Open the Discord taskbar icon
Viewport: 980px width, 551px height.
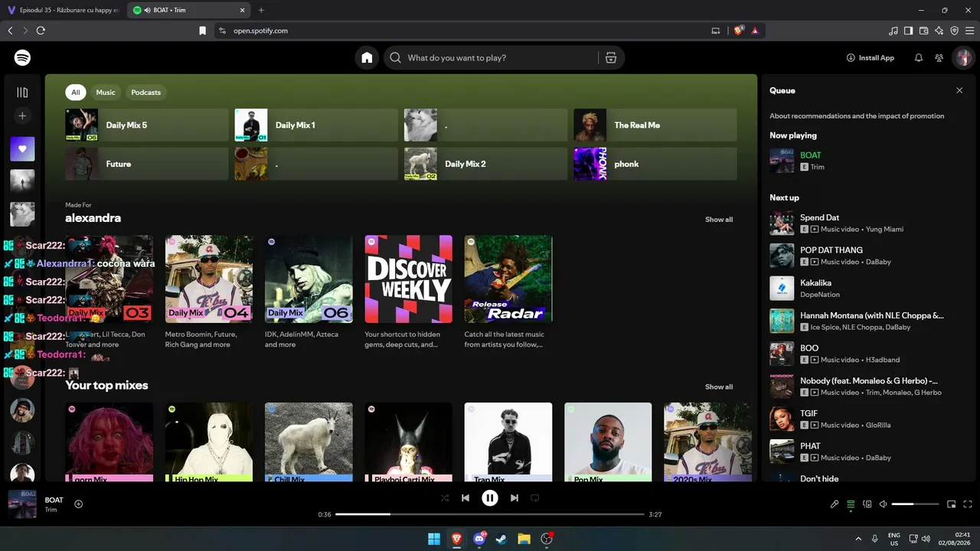[x=479, y=539]
